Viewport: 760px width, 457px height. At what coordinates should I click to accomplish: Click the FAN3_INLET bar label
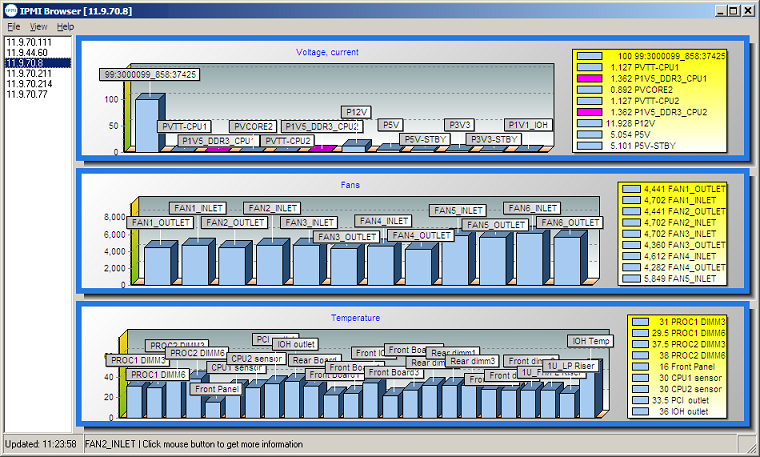click(309, 222)
